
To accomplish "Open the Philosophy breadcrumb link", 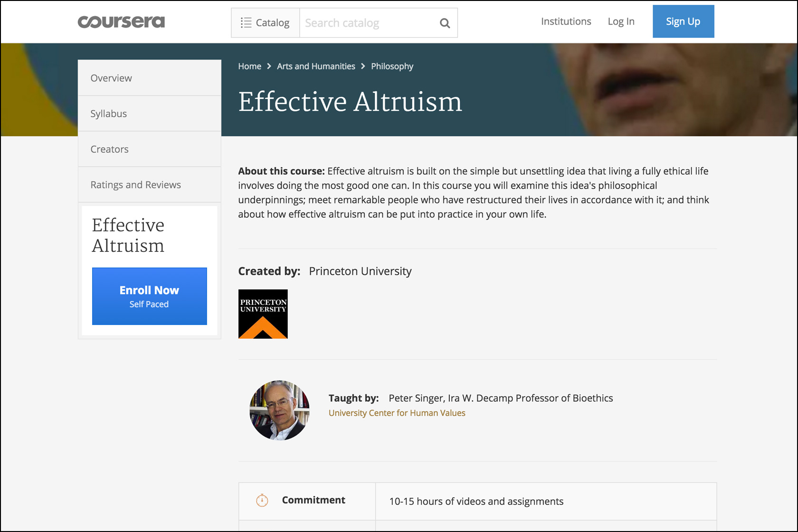I will tap(392, 66).
